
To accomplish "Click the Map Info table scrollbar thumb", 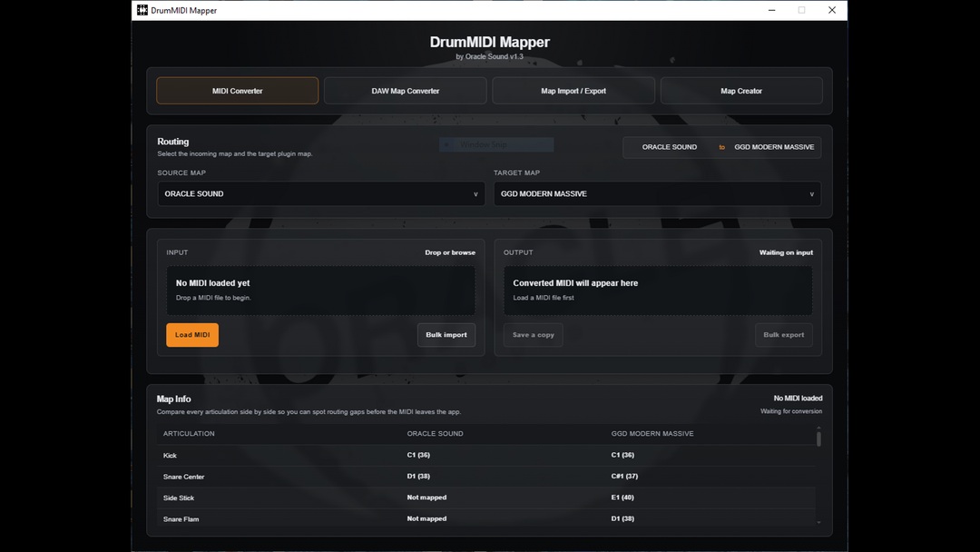I will tap(818, 439).
